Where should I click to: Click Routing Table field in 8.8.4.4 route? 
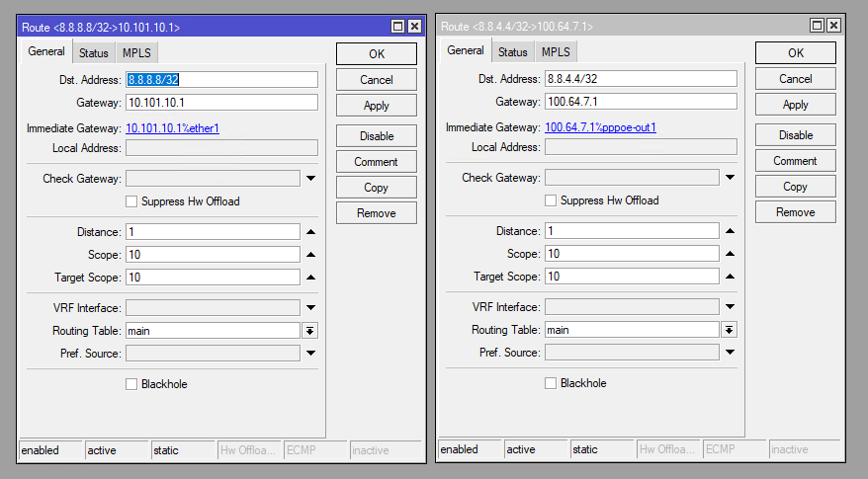click(x=632, y=330)
